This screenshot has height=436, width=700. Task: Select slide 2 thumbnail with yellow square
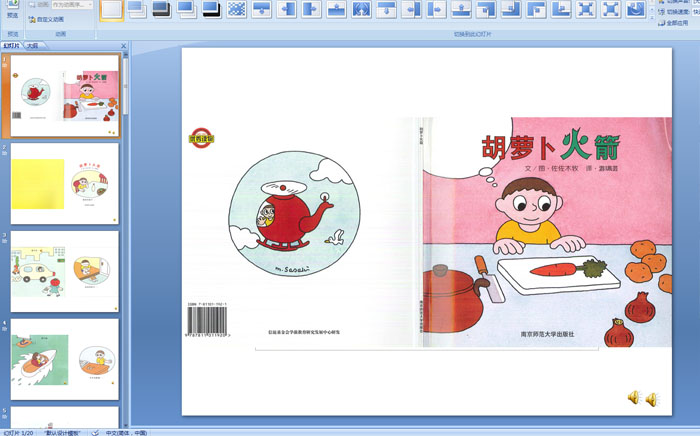coord(65,183)
